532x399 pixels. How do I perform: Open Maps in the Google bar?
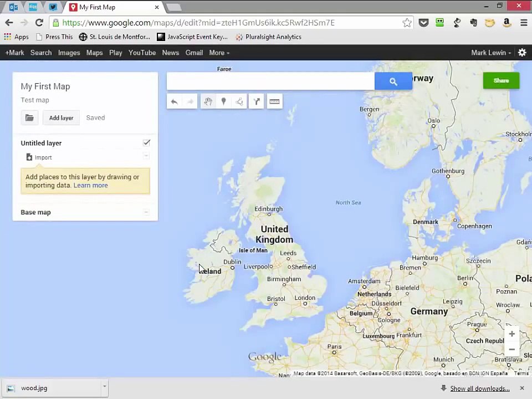(x=94, y=53)
